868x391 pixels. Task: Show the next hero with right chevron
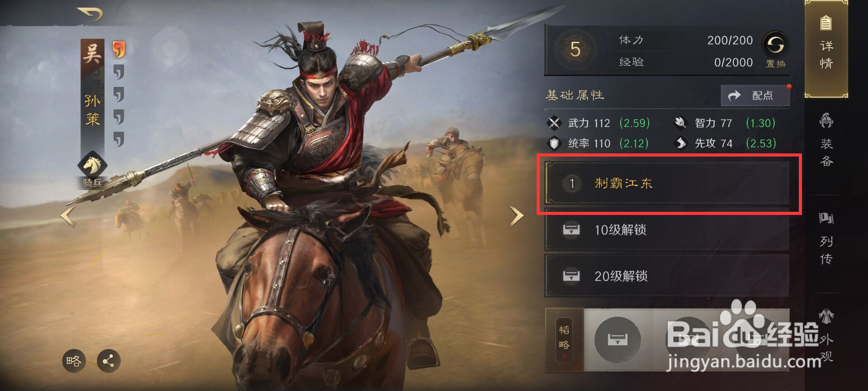[516, 216]
